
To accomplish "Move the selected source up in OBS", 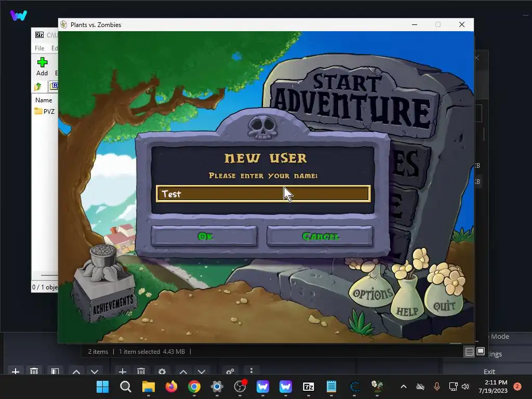I will (183, 371).
